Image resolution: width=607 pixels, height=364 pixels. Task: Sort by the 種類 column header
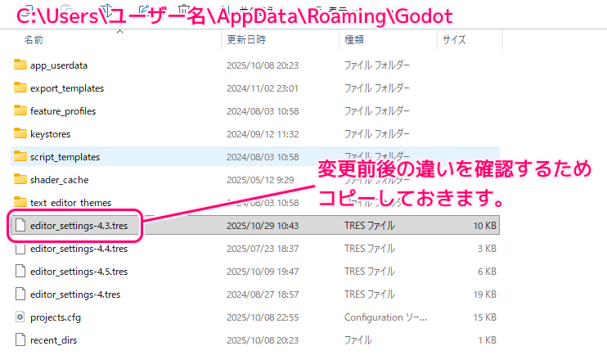point(354,40)
